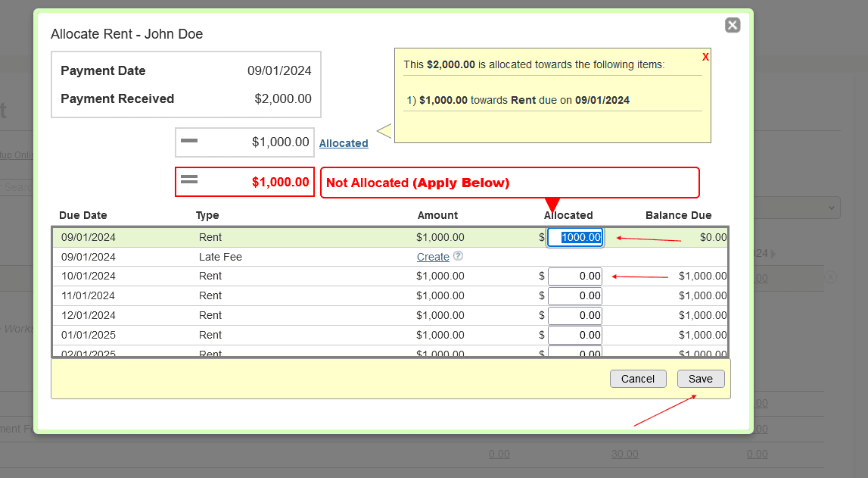Screen dimensions: 868x478
Task: Close the Allocate Rent dialog
Action: [732, 25]
